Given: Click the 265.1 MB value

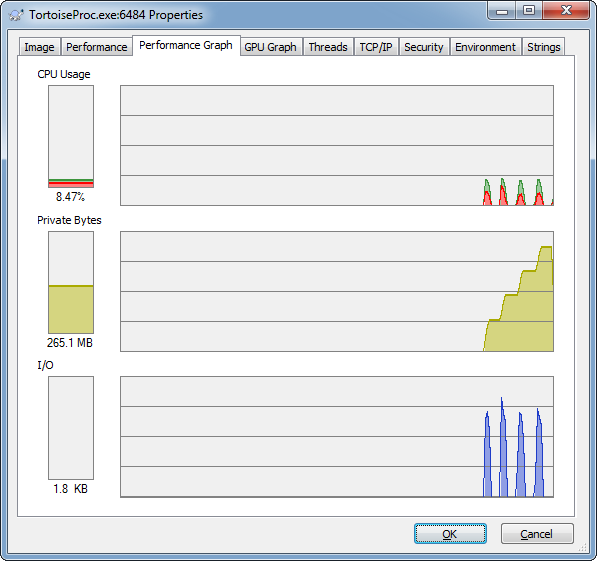Looking at the screenshot, I should point(70,343).
